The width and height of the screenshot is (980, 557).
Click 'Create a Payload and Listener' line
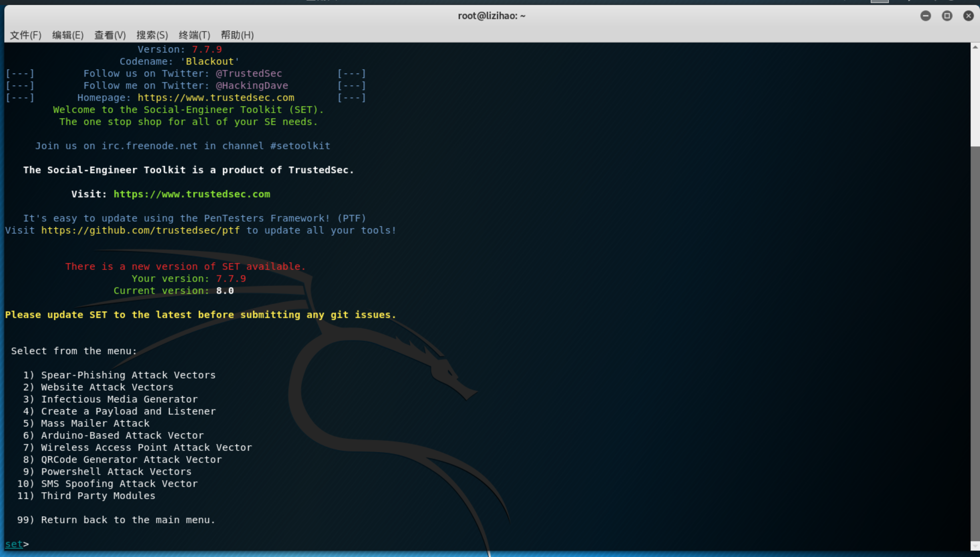coord(119,411)
